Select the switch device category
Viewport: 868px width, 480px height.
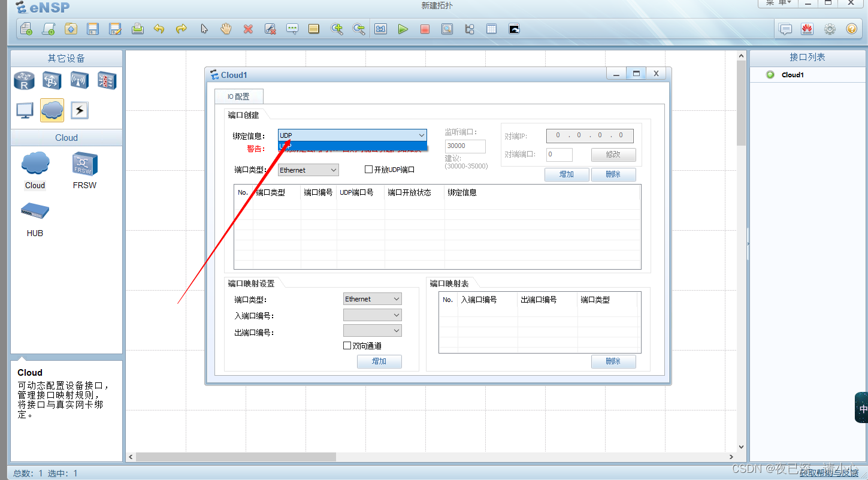click(52, 80)
